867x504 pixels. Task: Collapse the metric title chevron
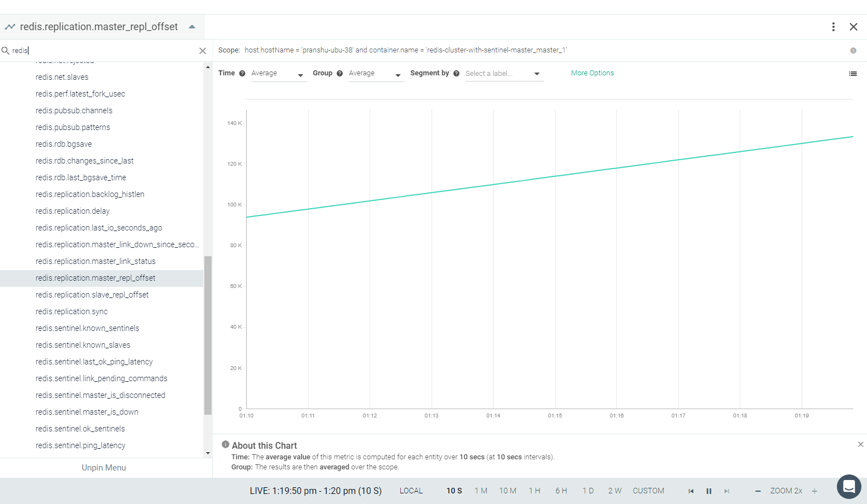192,27
